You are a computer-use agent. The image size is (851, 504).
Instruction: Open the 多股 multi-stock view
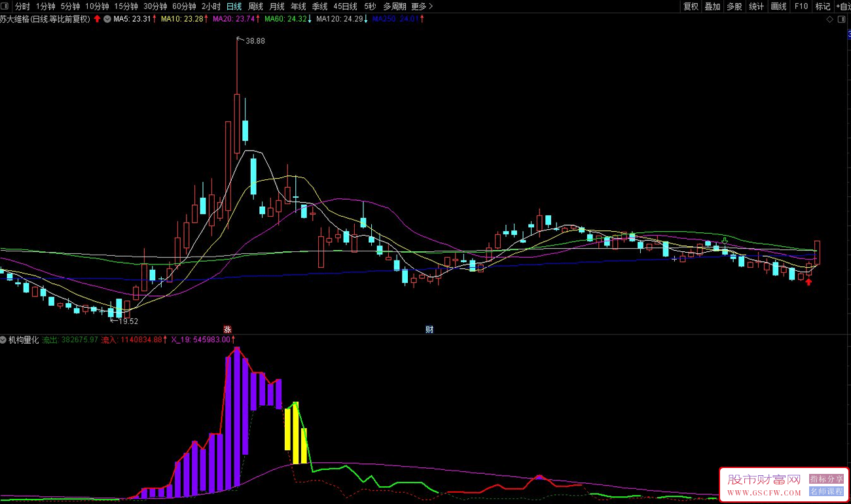tap(734, 7)
